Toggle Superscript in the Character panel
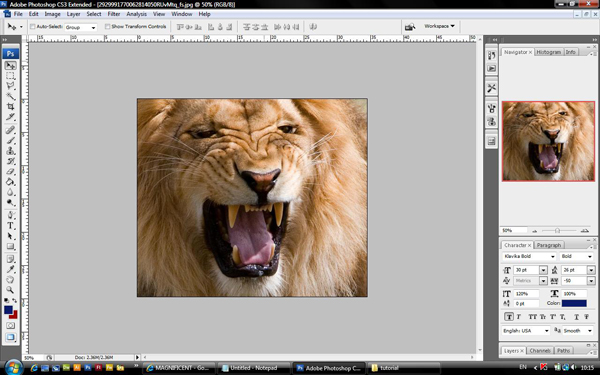The width and height of the screenshot is (600, 375). tap(553, 317)
